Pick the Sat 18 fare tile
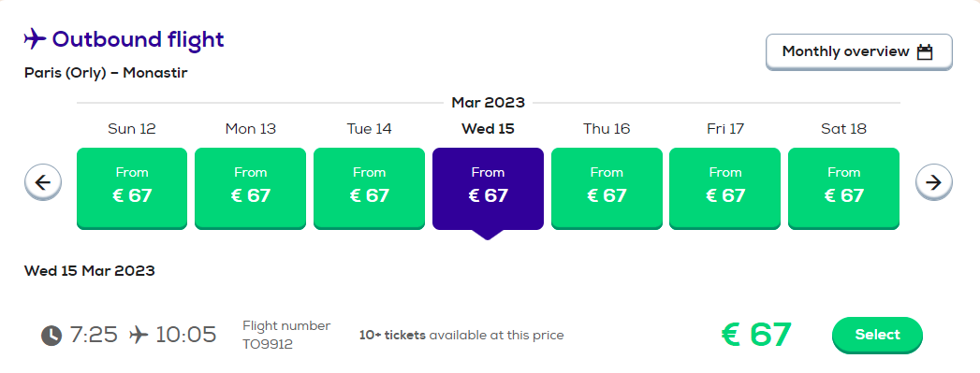980x373 pixels. 843,189
